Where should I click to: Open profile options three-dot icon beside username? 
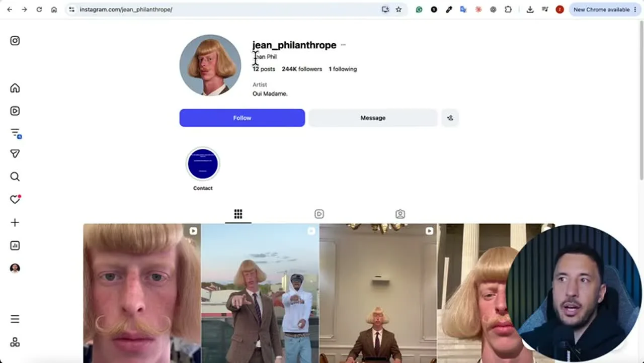coord(343,45)
